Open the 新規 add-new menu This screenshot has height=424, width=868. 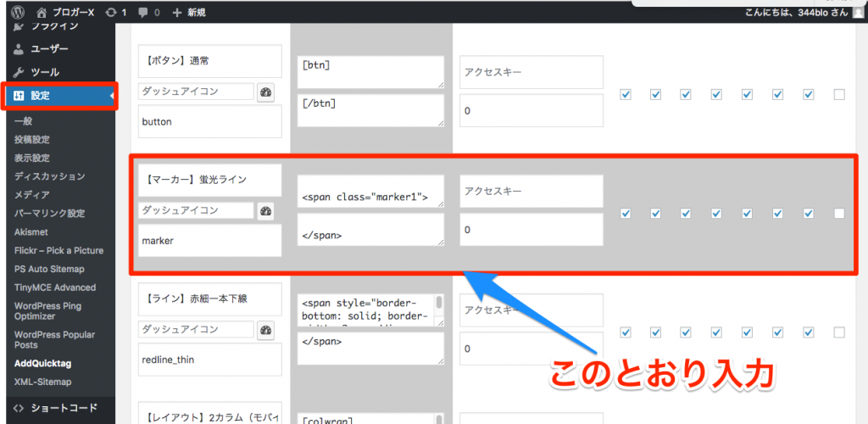point(189,12)
